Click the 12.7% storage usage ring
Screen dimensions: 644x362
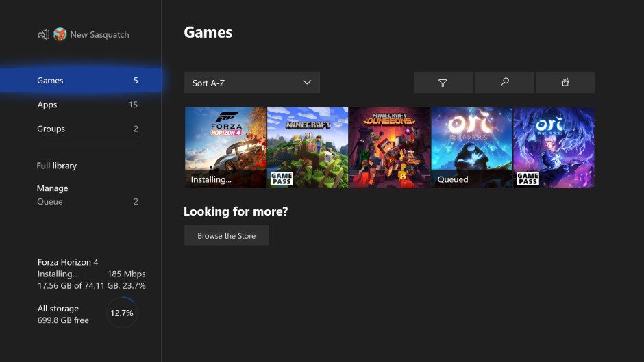pyautogui.click(x=122, y=313)
